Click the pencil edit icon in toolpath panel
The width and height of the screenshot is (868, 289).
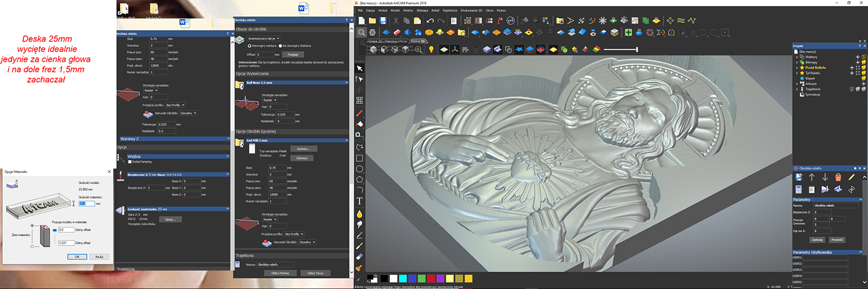pos(851,177)
